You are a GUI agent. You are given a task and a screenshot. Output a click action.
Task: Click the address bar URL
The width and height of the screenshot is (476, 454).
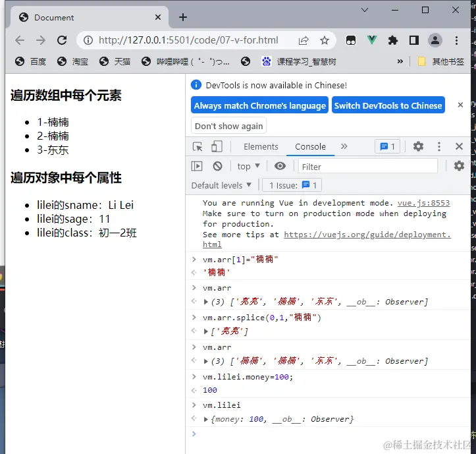pyautogui.click(x=188, y=40)
